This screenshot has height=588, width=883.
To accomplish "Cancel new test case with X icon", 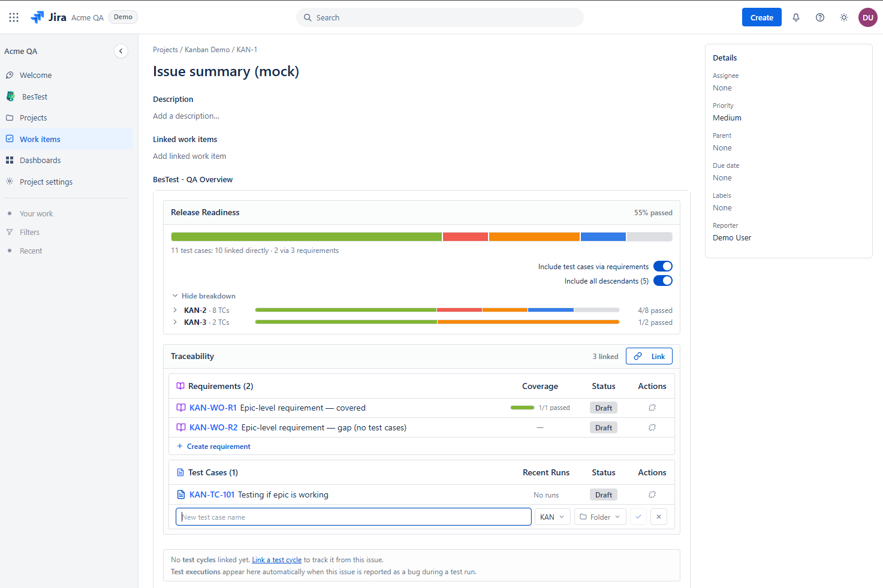I will 659,517.
